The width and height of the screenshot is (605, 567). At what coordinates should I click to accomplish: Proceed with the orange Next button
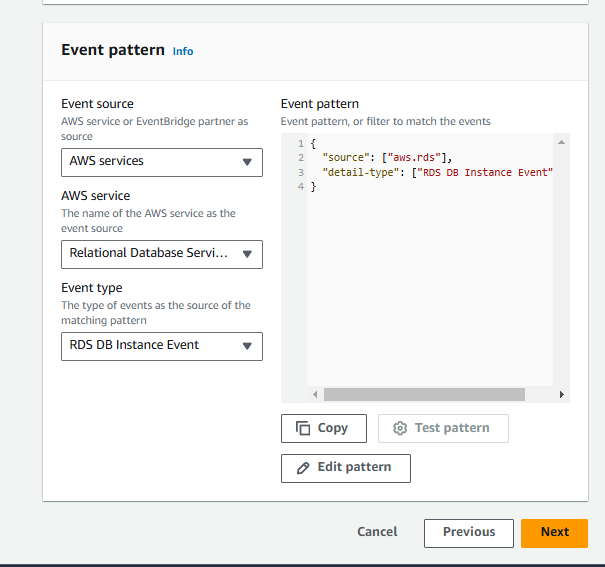(x=554, y=533)
